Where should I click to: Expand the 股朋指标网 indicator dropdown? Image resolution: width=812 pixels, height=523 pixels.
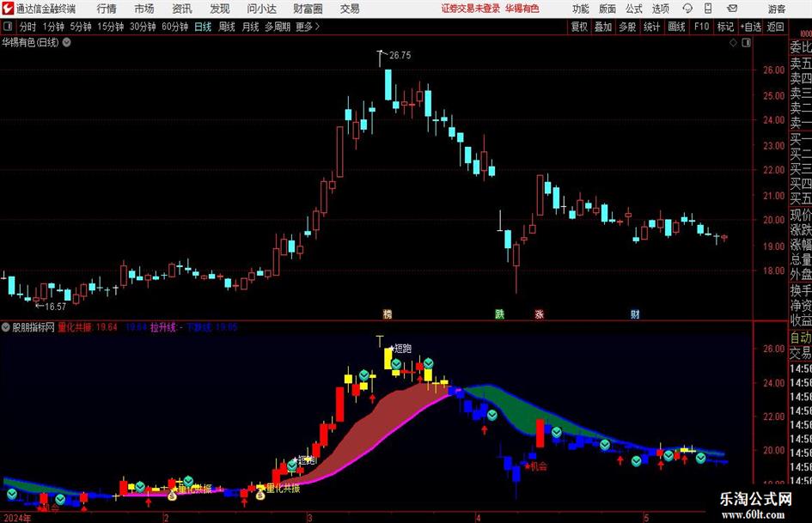click(6, 327)
